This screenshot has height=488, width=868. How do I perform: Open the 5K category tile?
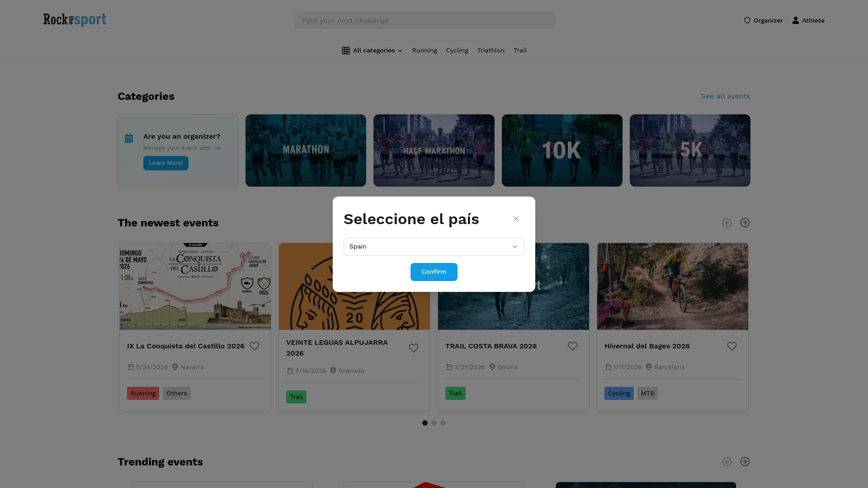[690, 150]
